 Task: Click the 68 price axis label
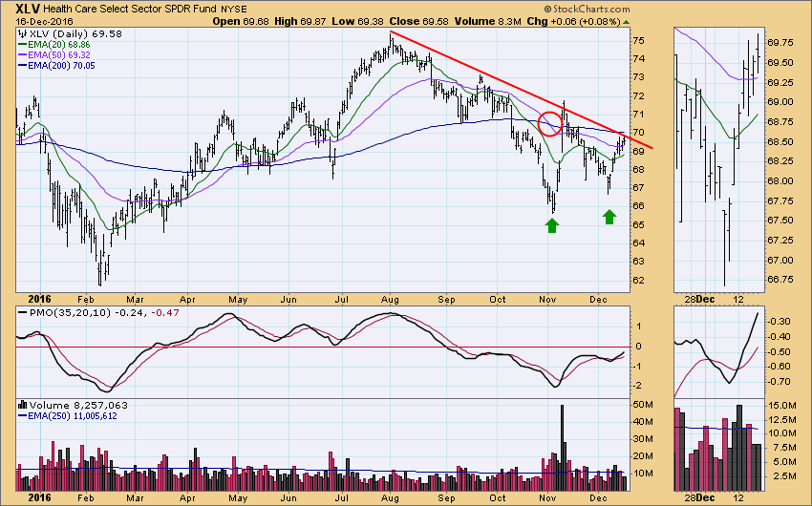[x=638, y=169]
